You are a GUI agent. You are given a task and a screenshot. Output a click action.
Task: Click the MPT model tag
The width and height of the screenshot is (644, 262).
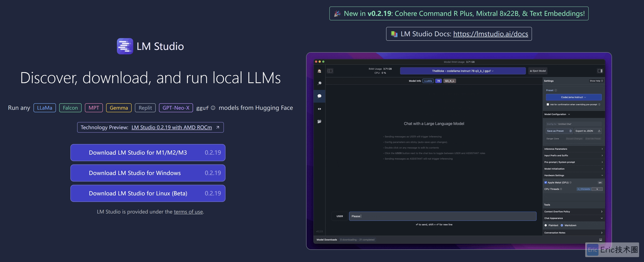[94, 108]
